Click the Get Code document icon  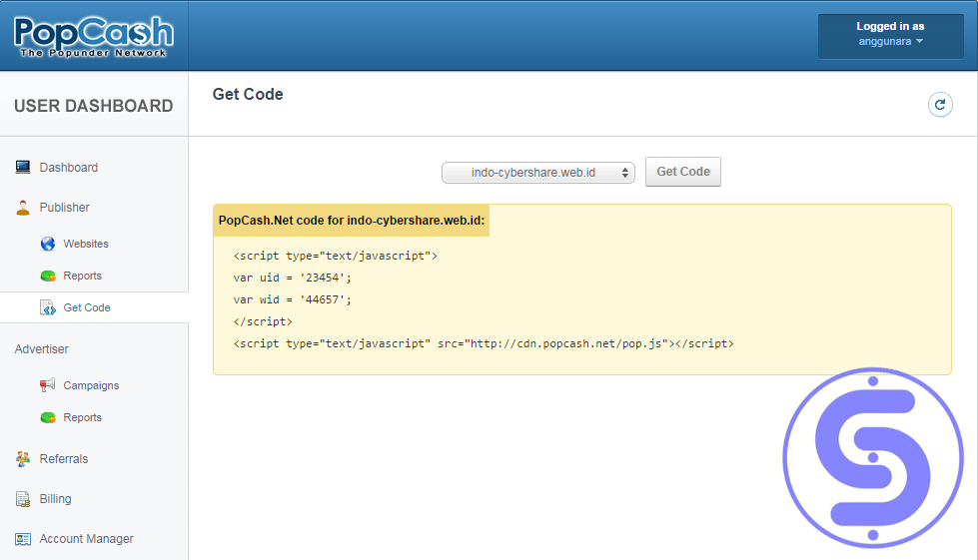click(x=47, y=307)
